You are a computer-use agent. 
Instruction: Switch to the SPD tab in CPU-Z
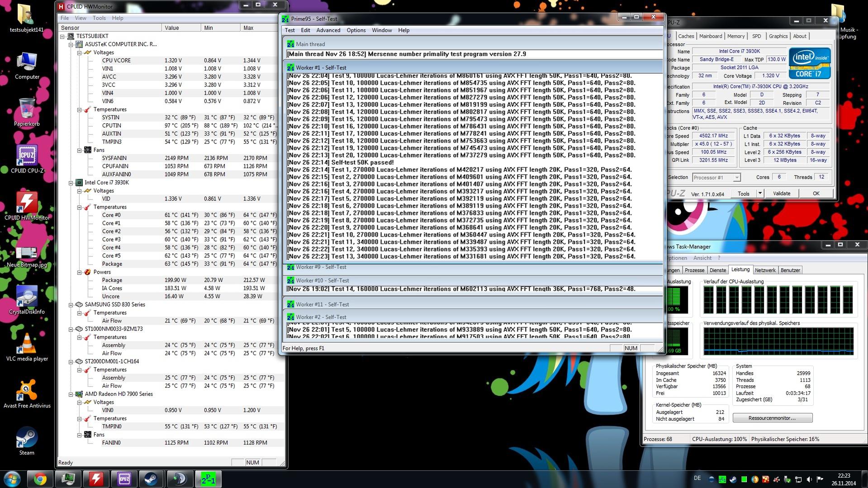(x=757, y=36)
